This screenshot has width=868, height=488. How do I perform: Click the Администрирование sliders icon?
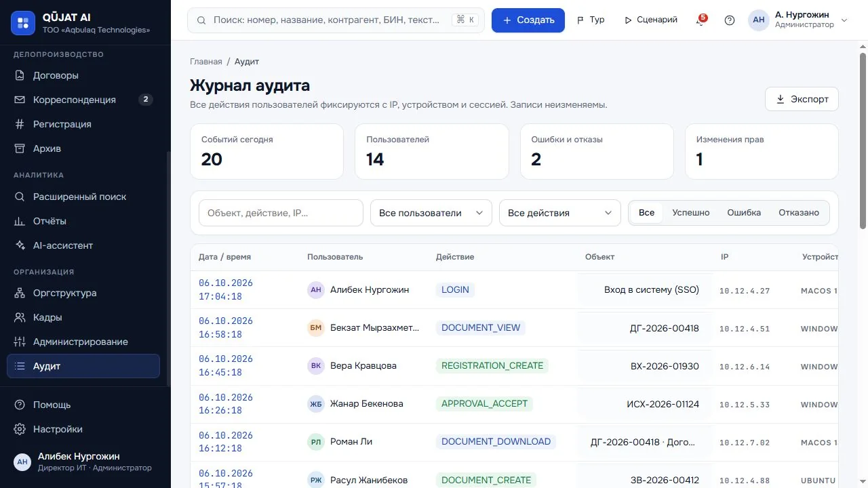(20, 342)
